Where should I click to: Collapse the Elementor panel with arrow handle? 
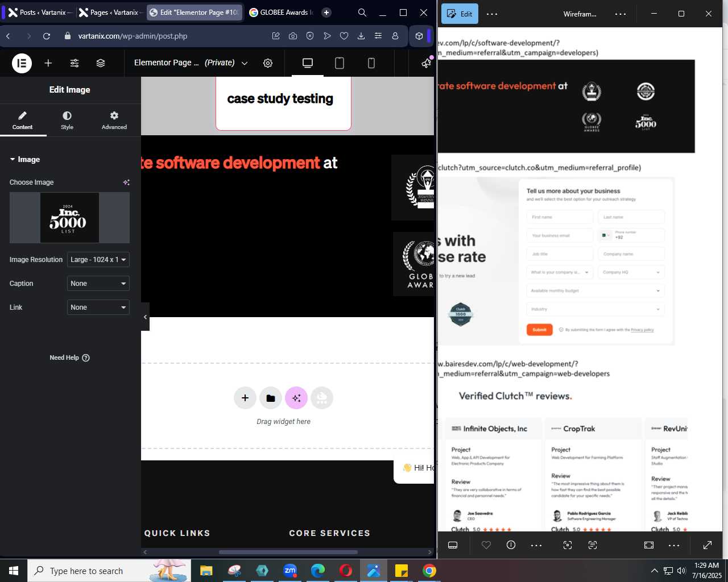(145, 317)
